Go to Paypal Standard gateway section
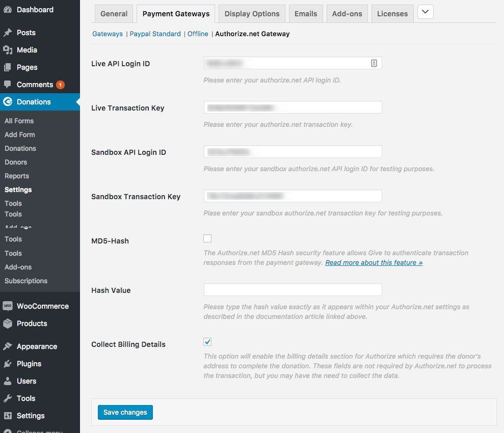Image resolution: width=504 pixels, height=433 pixels. coord(155,34)
